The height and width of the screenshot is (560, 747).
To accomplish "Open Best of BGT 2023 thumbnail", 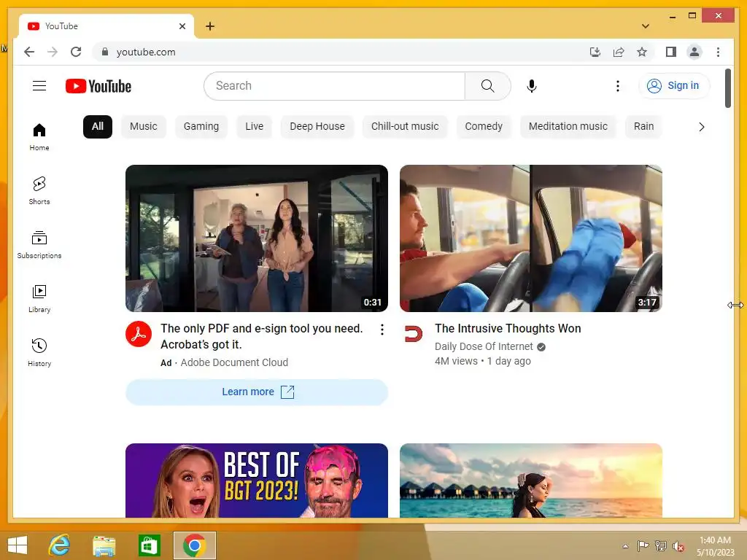I will click(x=257, y=481).
